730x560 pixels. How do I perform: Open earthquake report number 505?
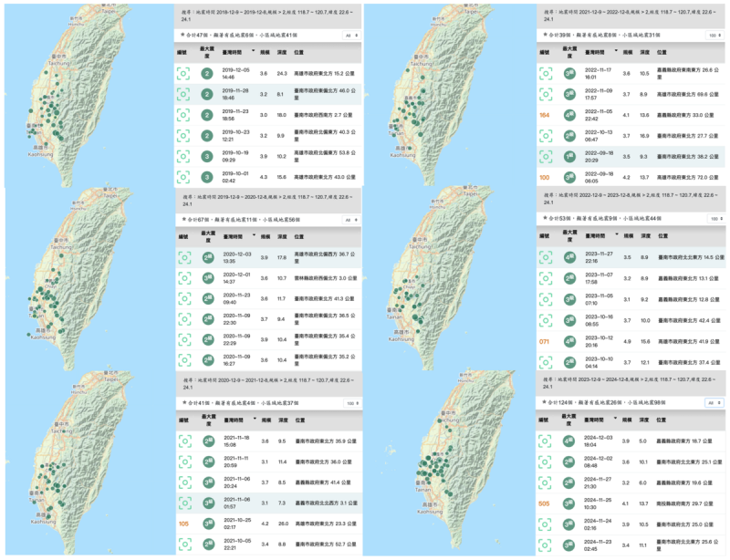point(544,503)
